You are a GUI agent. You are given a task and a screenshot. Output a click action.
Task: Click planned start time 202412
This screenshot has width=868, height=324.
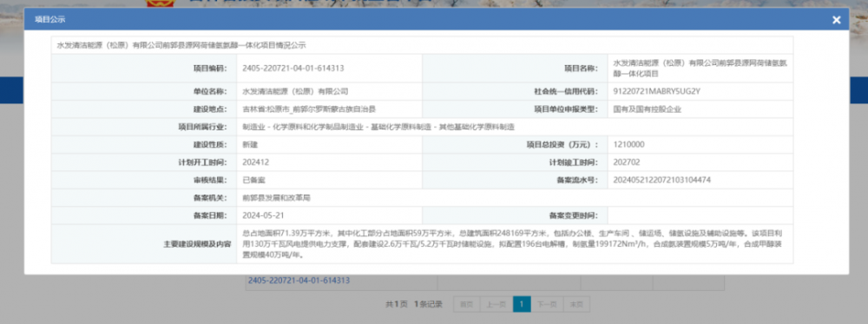[x=256, y=162]
